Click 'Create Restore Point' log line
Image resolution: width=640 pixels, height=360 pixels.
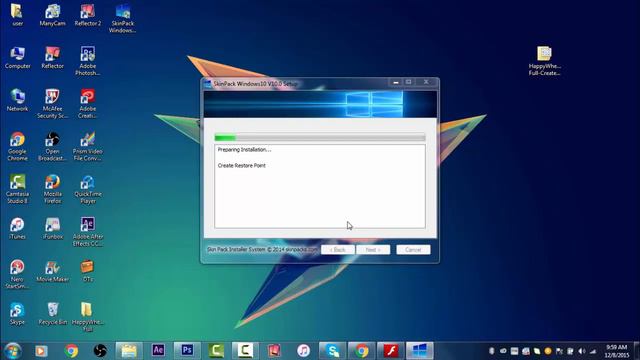(242, 166)
